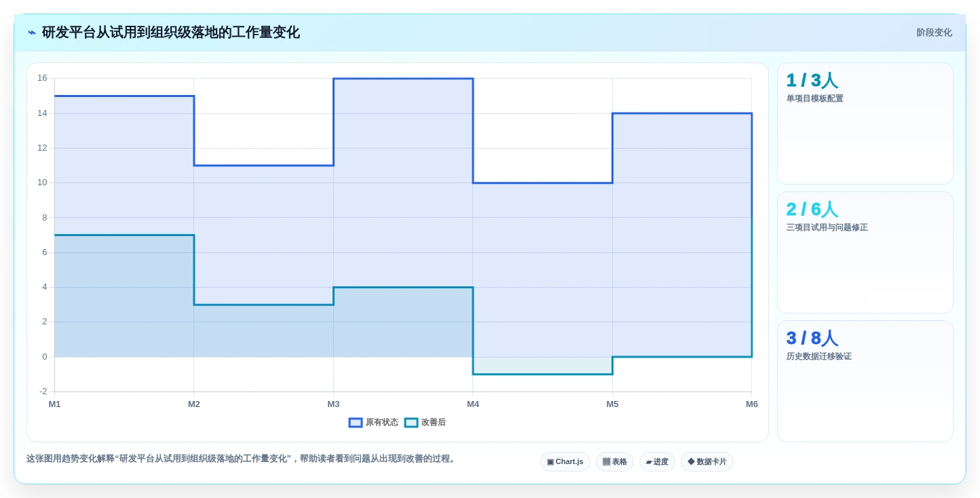
Task: Click the chart title 研发平台从试用到组织级落地的工作量变化
Action: 171,33
